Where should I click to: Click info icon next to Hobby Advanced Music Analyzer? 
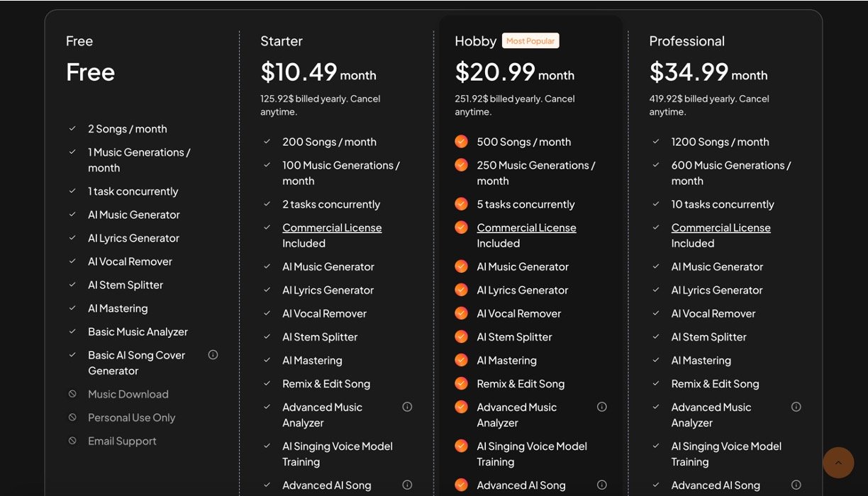(x=602, y=407)
